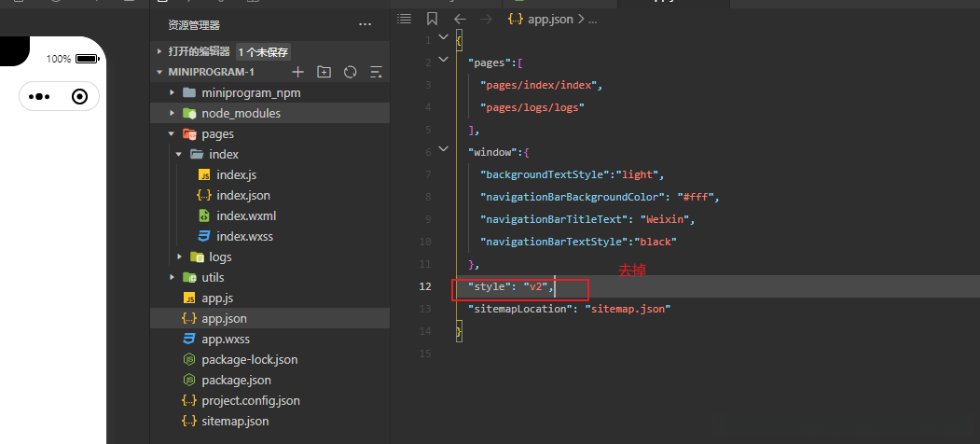The height and width of the screenshot is (444, 980).
Task: Select app.wxss in the file tree
Action: tap(226, 339)
